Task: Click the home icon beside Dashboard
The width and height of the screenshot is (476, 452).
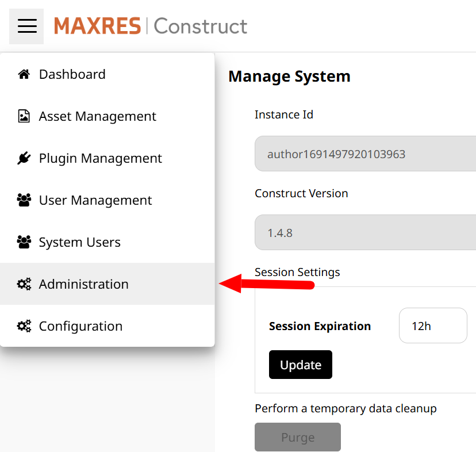Action: click(23, 74)
